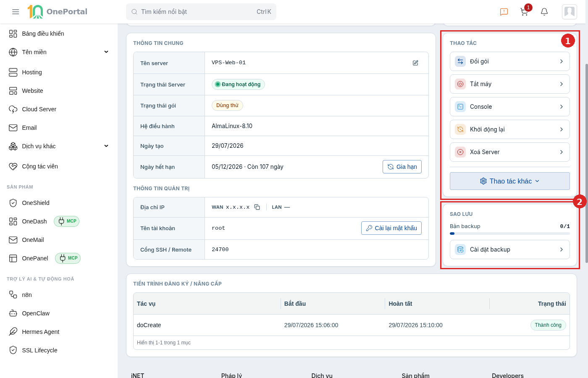The width and height of the screenshot is (588, 378).
Task: Click the Xoá Server delete icon
Action: tap(460, 152)
